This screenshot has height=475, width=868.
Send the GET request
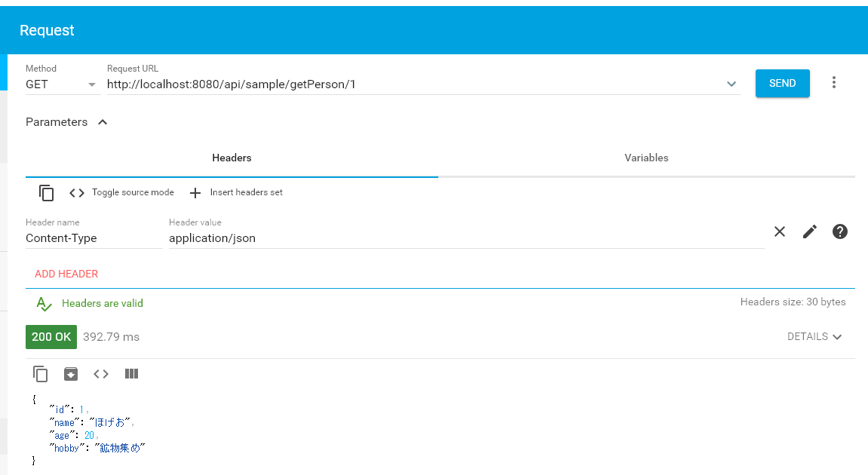[782, 83]
